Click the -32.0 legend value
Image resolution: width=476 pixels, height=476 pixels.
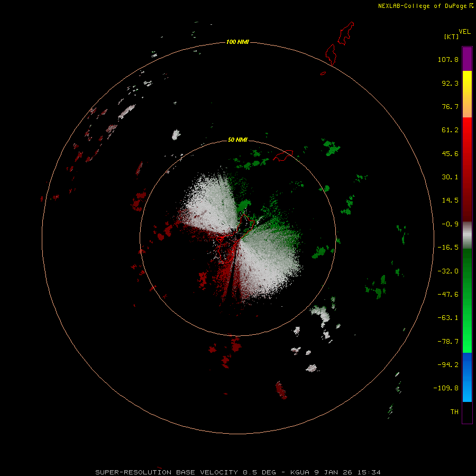pos(448,271)
